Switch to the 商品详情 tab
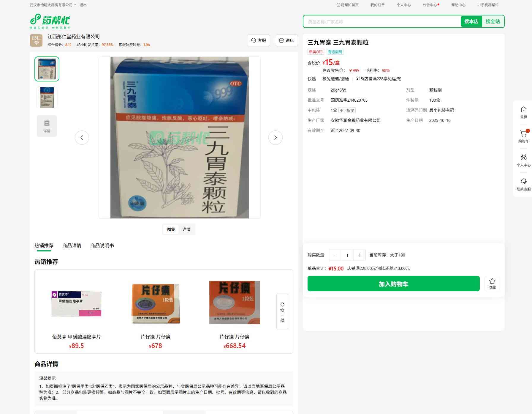532x414 pixels. [x=72, y=245]
